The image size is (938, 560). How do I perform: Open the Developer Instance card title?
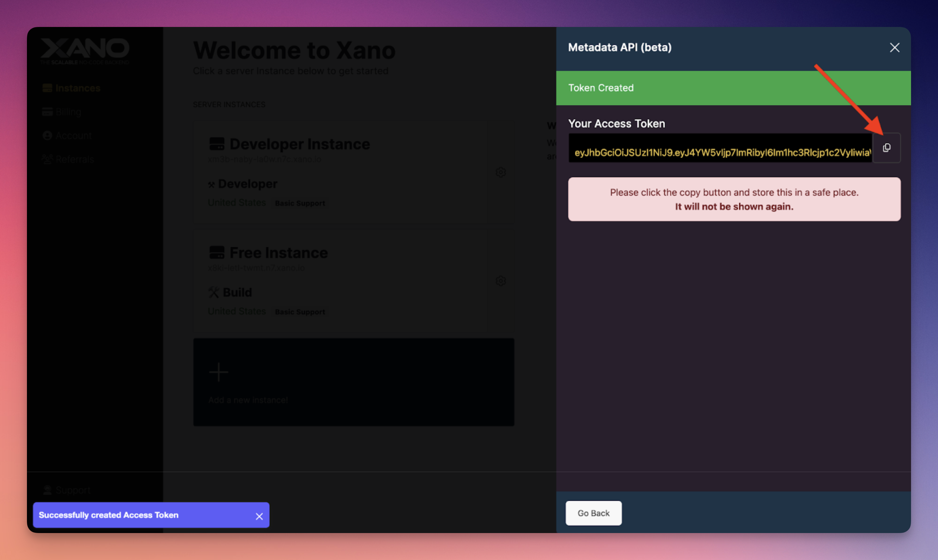300,144
